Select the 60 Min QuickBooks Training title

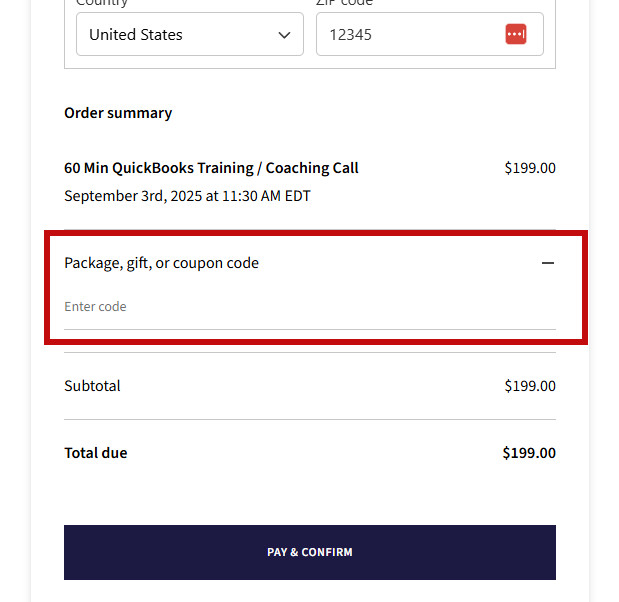[x=211, y=168]
